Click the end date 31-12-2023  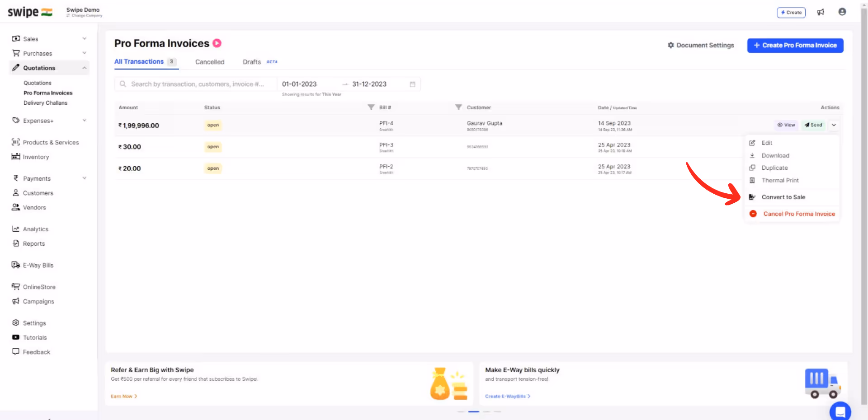(369, 84)
